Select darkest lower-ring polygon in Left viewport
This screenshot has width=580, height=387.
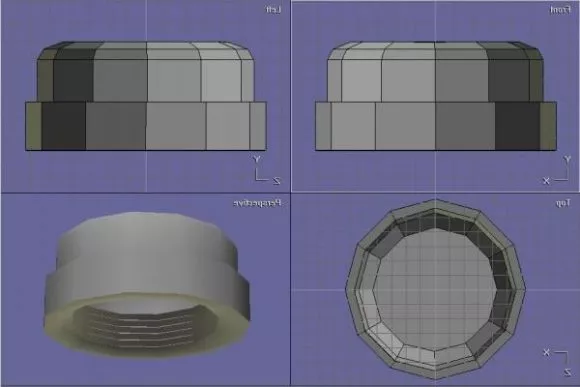click(x=64, y=126)
